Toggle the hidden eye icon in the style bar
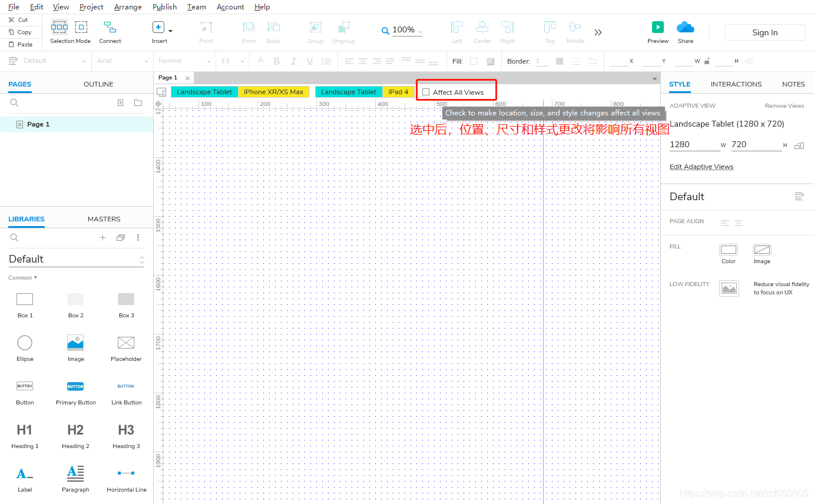814x504 pixels. (749, 61)
